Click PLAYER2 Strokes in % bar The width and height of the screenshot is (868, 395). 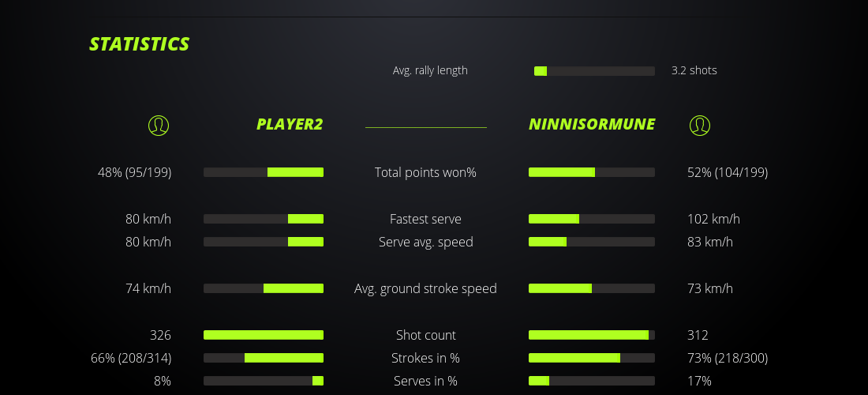click(x=264, y=358)
